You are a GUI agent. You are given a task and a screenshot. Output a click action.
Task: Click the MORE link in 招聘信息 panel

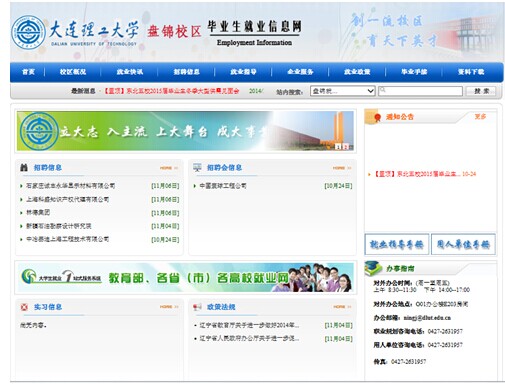click(169, 168)
